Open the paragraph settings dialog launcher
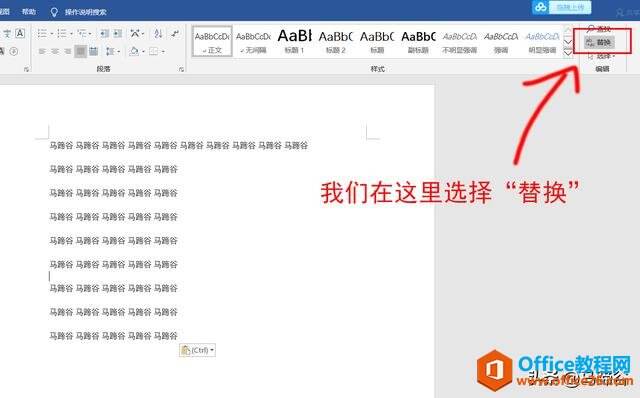 pos(181,70)
